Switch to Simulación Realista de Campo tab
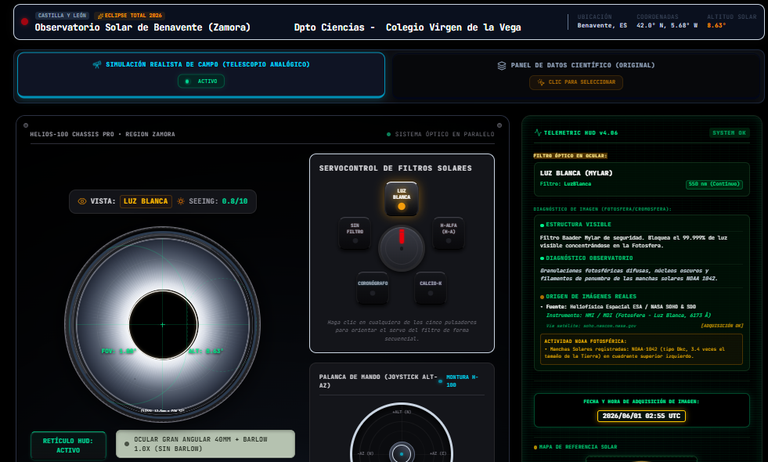The height and width of the screenshot is (462, 768). click(x=201, y=75)
